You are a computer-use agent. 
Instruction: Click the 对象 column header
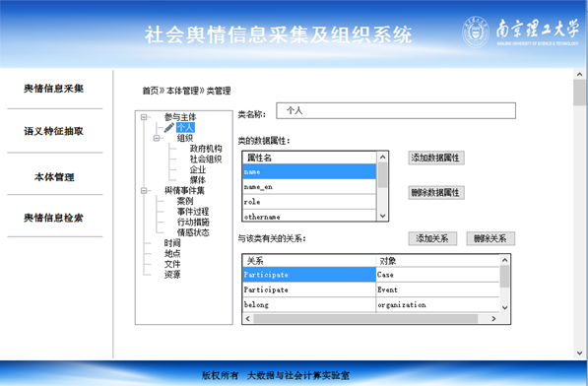[x=437, y=261]
